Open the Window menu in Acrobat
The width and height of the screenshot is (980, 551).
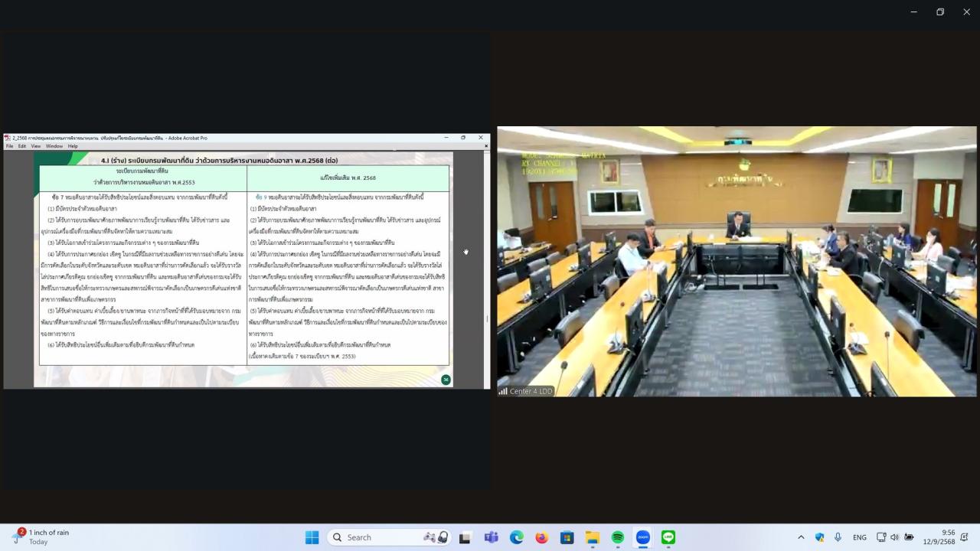[54, 146]
